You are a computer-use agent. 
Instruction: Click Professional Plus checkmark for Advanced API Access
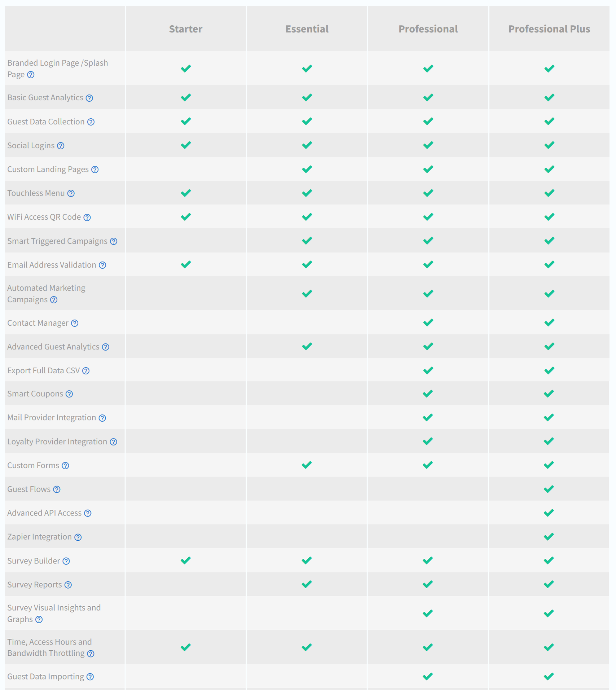pos(549,513)
